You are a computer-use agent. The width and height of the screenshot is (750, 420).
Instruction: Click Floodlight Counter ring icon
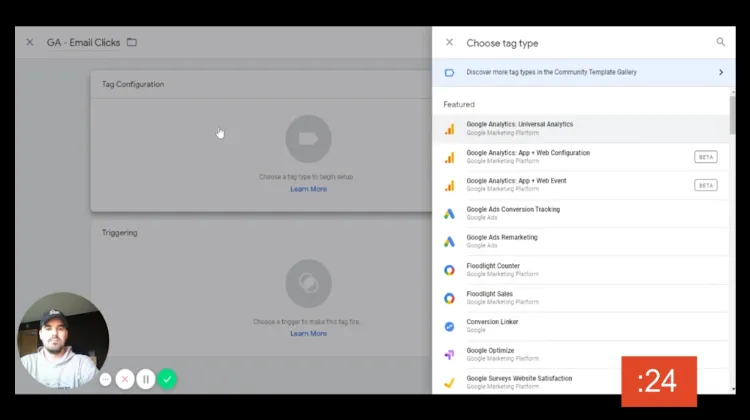click(449, 270)
